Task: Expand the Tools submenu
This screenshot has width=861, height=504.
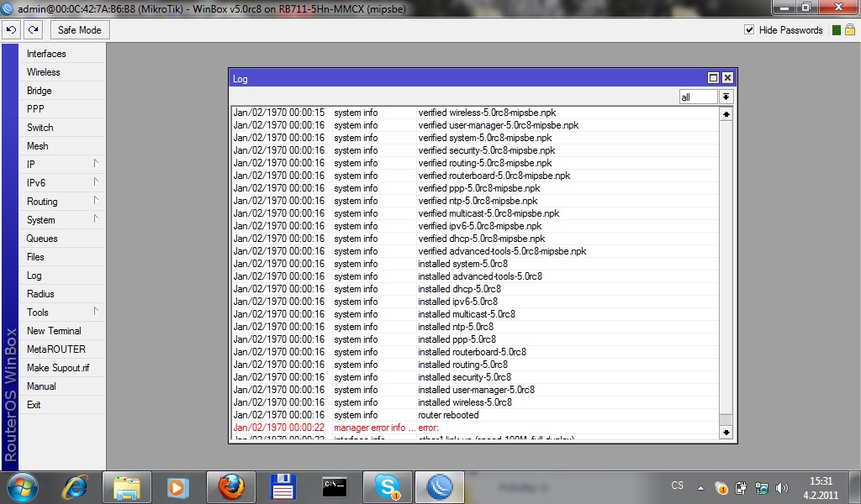Action: [62, 312]
